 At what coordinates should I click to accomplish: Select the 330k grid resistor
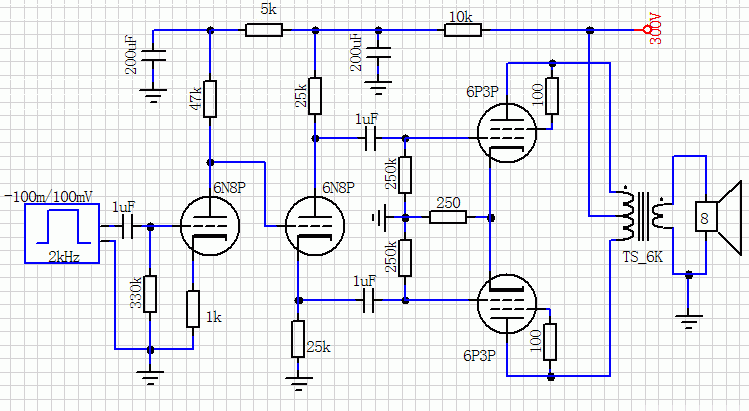pyautogui.click(x=150, y=293)
